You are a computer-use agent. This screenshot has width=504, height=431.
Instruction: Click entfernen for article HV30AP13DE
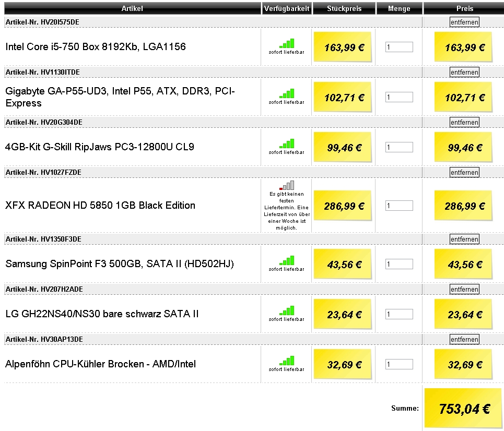(x=464, y=340)
